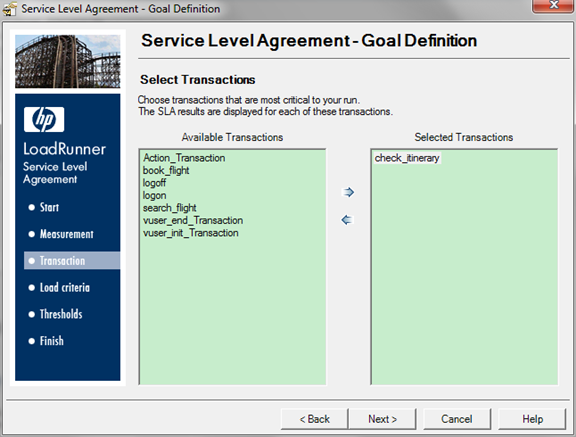Click the Back button
Image resolution: width=576 pixels, height=437 pixels.
(x=314, y=419)
